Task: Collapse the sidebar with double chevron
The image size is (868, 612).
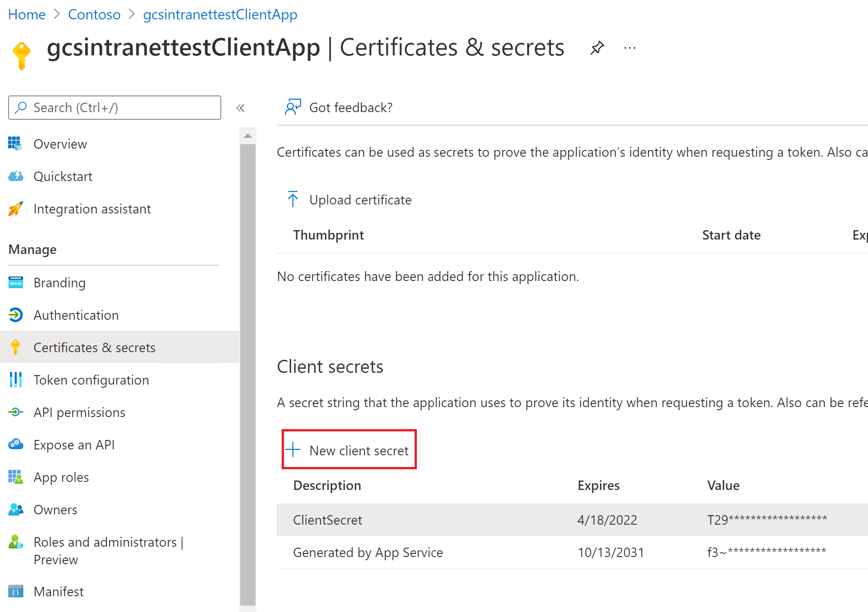Action: 240,108
